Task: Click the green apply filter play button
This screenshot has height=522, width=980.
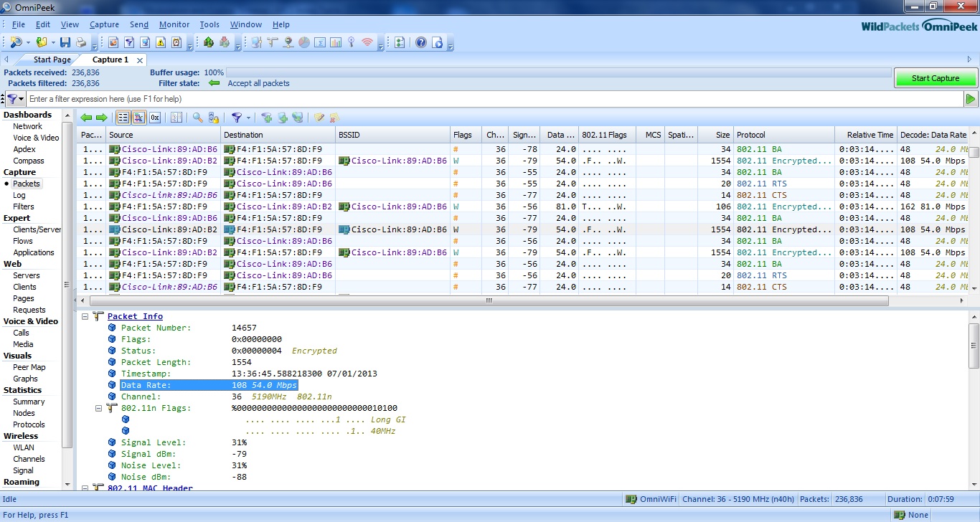Action: pyautogui.click(x=971, y=99)
